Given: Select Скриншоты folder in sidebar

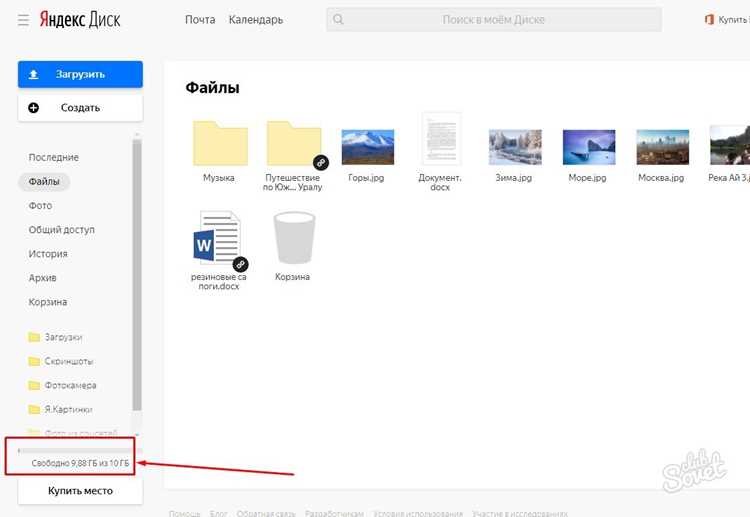Looking at the screenshot, I should point(61,361).
